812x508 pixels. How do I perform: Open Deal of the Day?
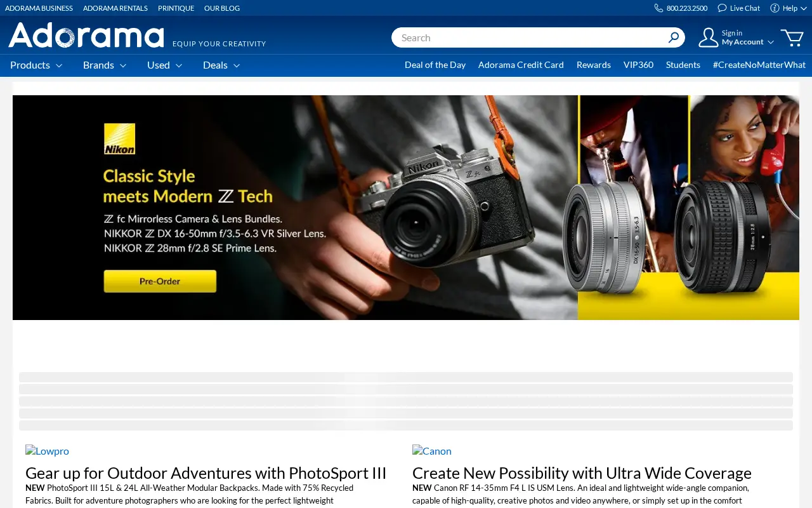click(435, 65)
